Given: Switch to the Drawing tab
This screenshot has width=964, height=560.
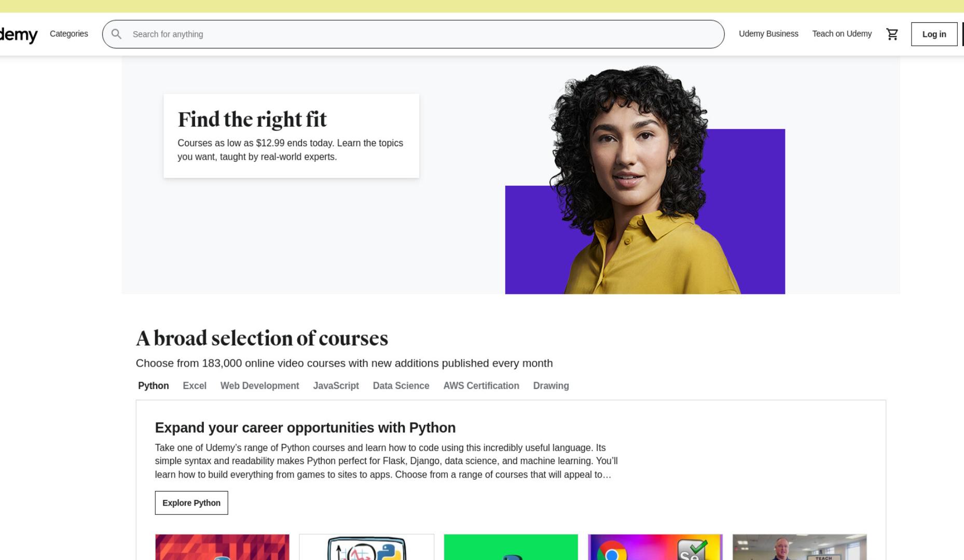Looking at the screenshot, I should 551,386.
